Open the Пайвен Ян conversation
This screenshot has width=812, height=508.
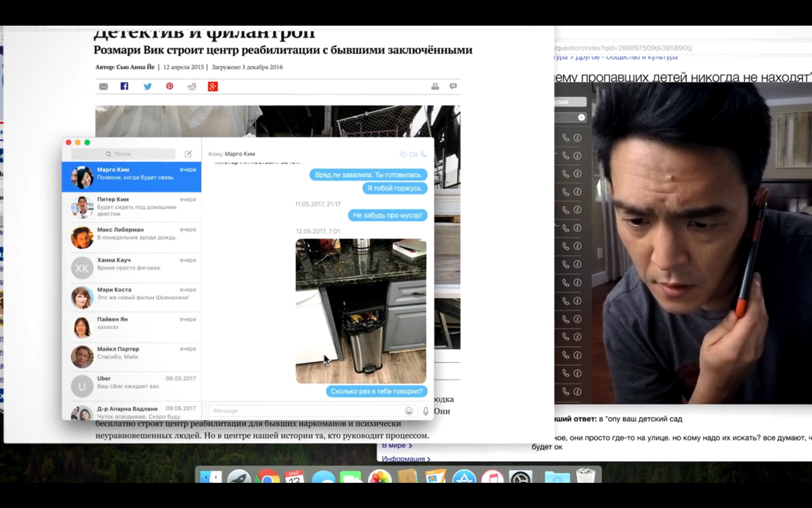131,327
